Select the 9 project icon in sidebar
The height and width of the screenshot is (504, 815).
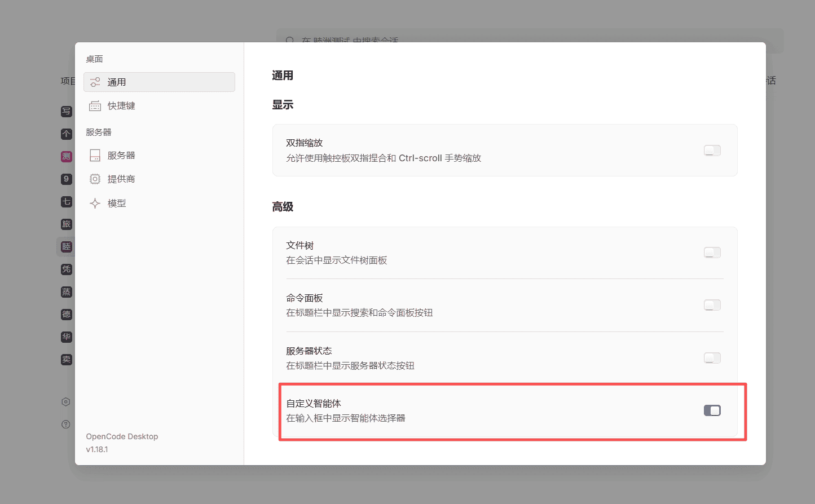click(67, 179)
